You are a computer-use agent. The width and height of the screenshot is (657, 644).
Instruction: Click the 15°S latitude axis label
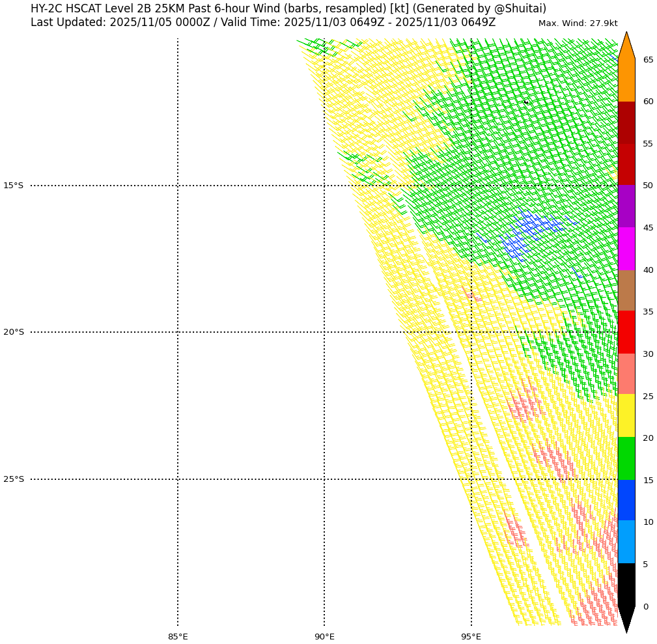click(x=13, y=186)
